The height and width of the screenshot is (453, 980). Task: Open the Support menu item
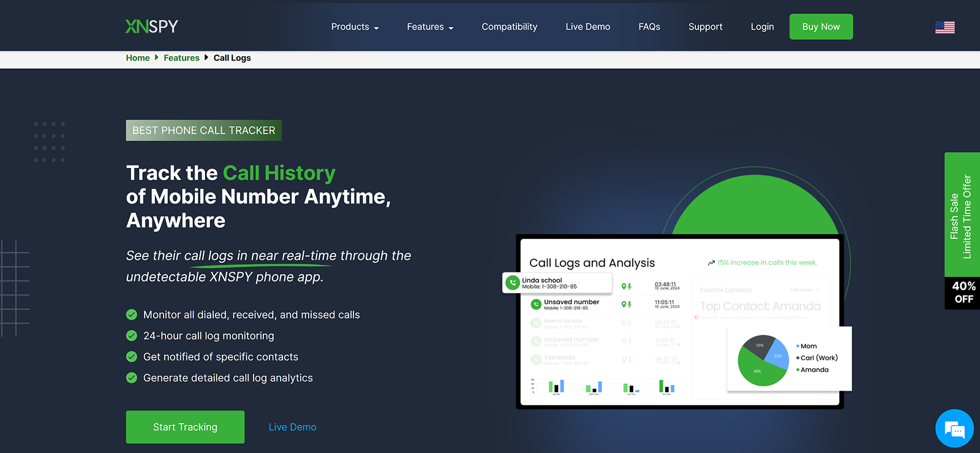click(706, 27)
